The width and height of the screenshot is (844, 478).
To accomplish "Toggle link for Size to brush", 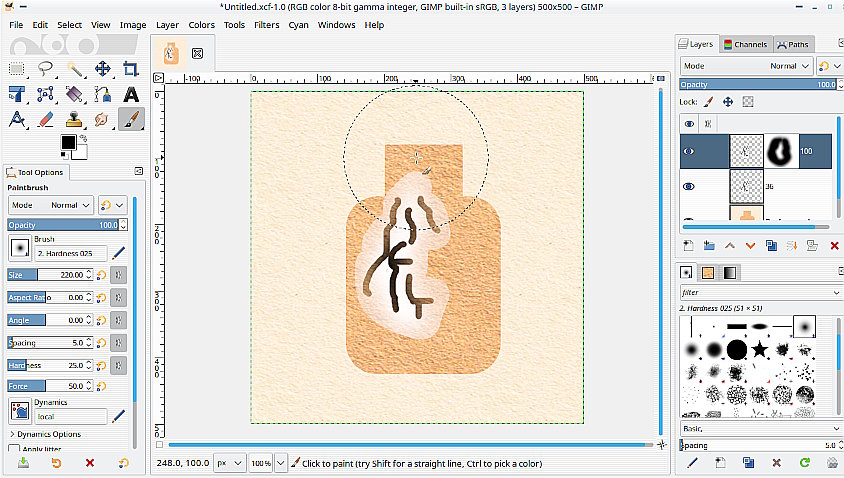I will 118,275.
